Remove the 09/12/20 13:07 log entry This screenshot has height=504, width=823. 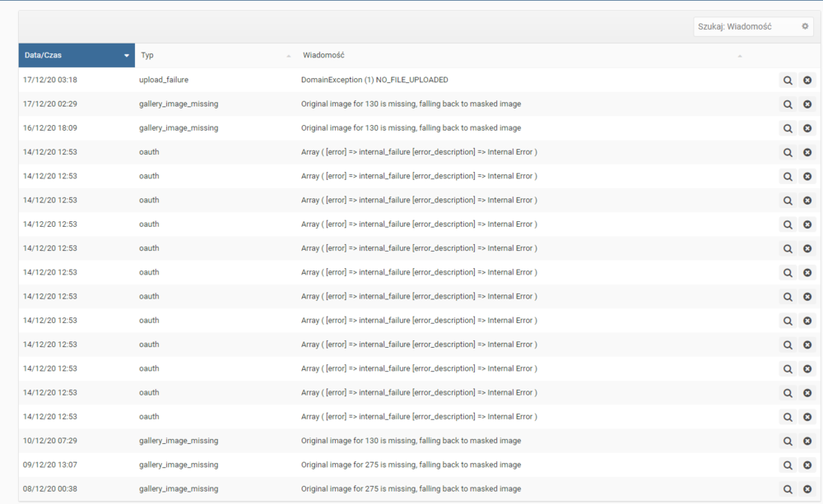807,465
